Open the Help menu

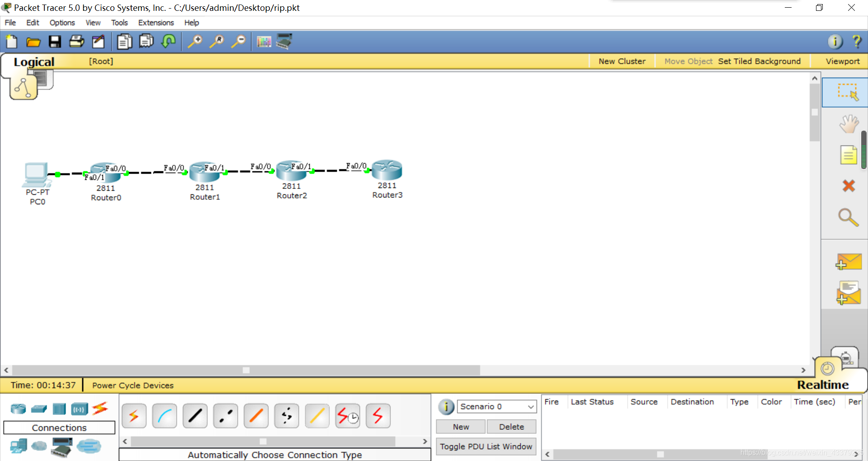[x=192, y=23]
